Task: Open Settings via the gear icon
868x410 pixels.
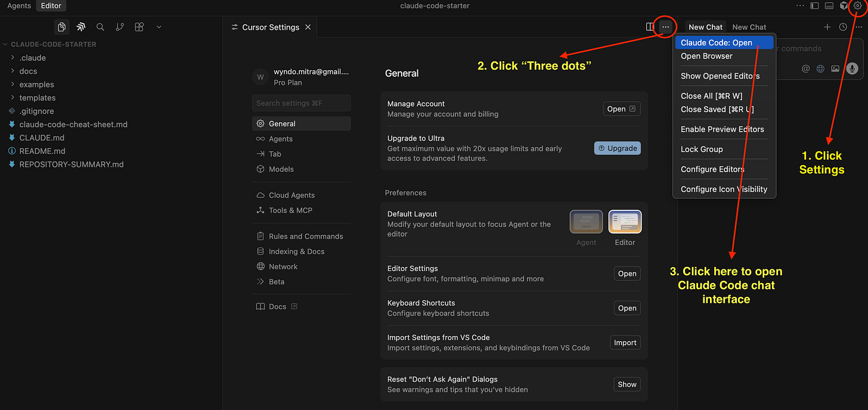Action: (x=857, y=5)
